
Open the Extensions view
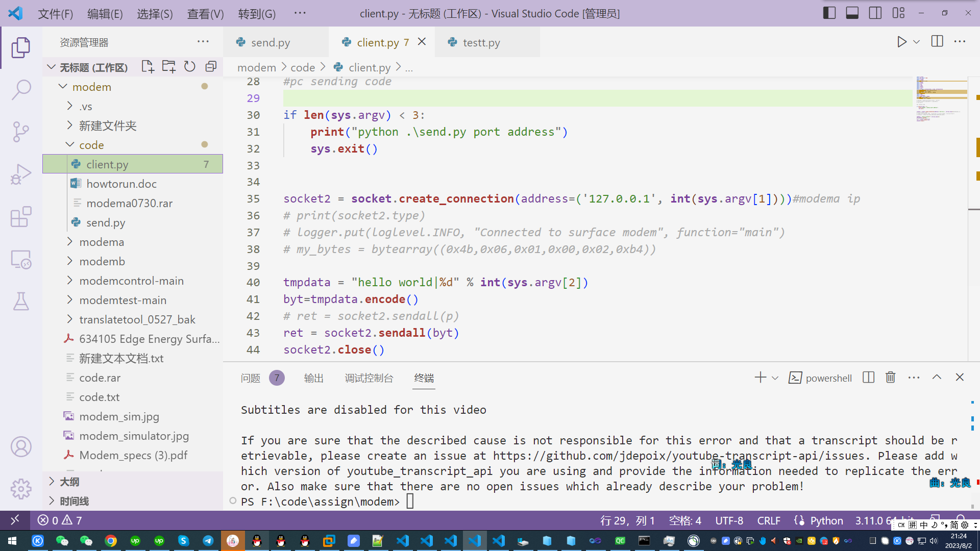pos(21,217)
